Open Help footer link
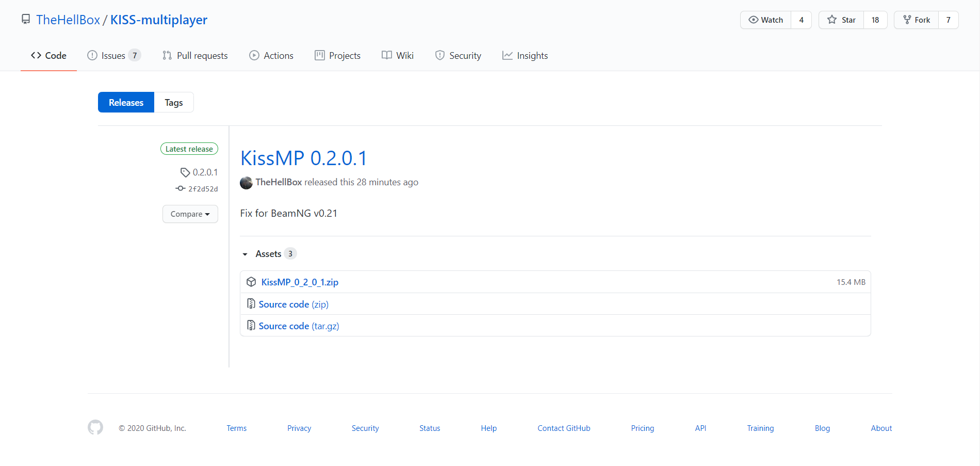980x466 pixels. point(489,428)
